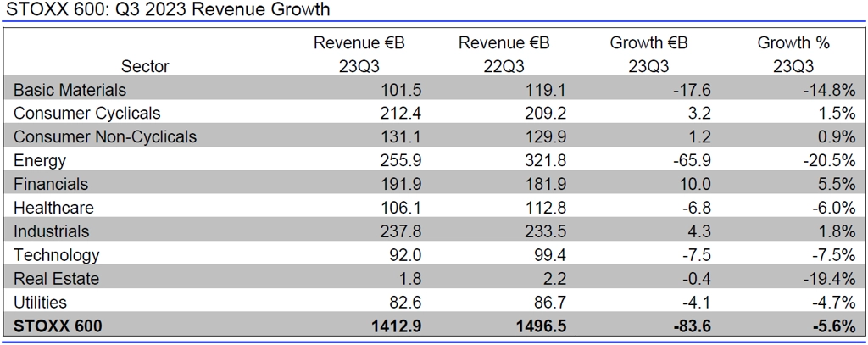The height and width of the screenshot is (345, 868).
Task: Select the Consumer Cyclicals row label
Action: pos(87,113)
